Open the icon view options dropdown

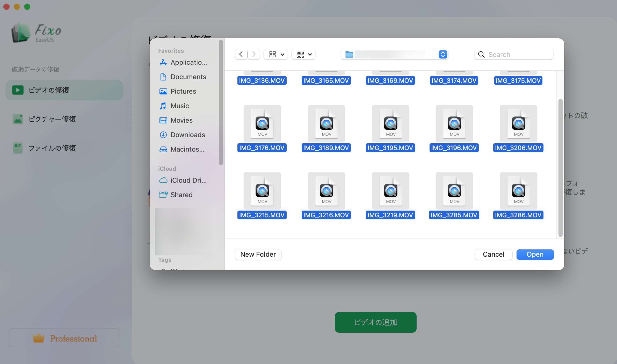pos(276,54)
